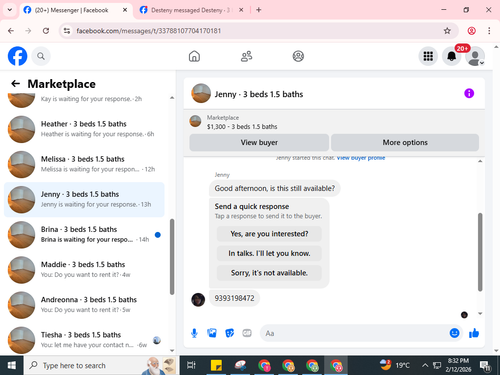
Task: Open the Facebook search icon
Action: point(41,56)
